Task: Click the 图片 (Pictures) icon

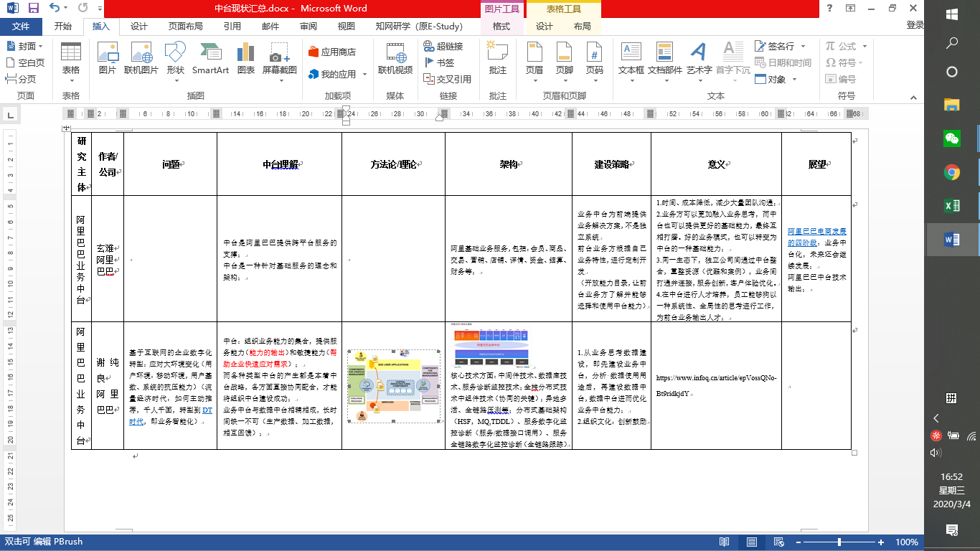Action: click(x=108, y=57)
